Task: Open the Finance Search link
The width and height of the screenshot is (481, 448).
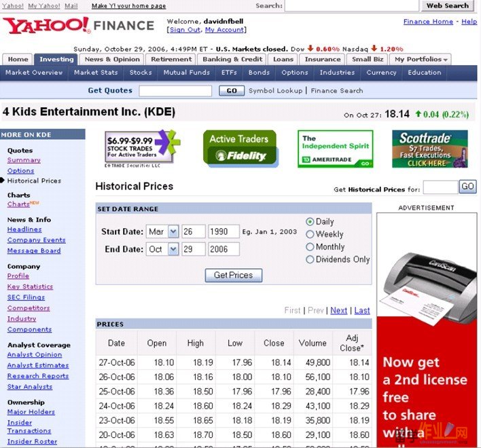Action: point(337,91)
